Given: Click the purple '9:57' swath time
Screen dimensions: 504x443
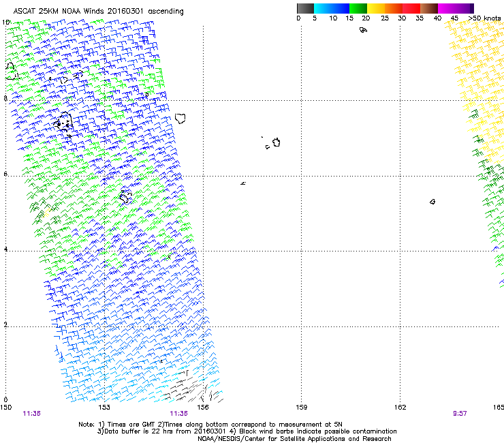Looking at the screenshot, I should [x=460, y=414].
